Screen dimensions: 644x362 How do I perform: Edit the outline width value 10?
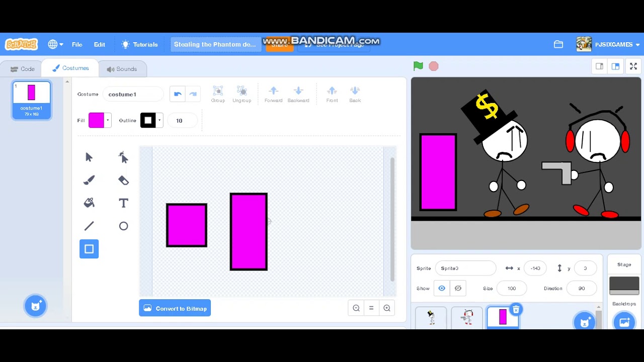click(x=183, y=120)
